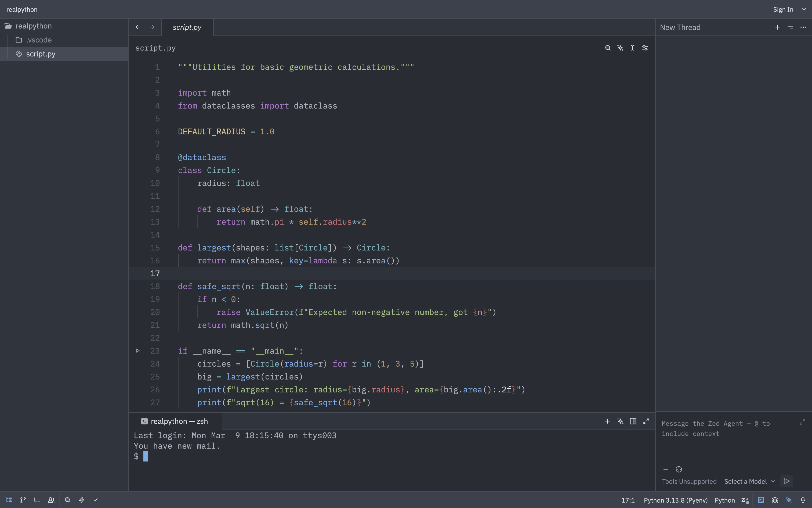This screenshot has height=508, width=812.
Task: Toggle the Project Panel in status bar
Action: 9,500
